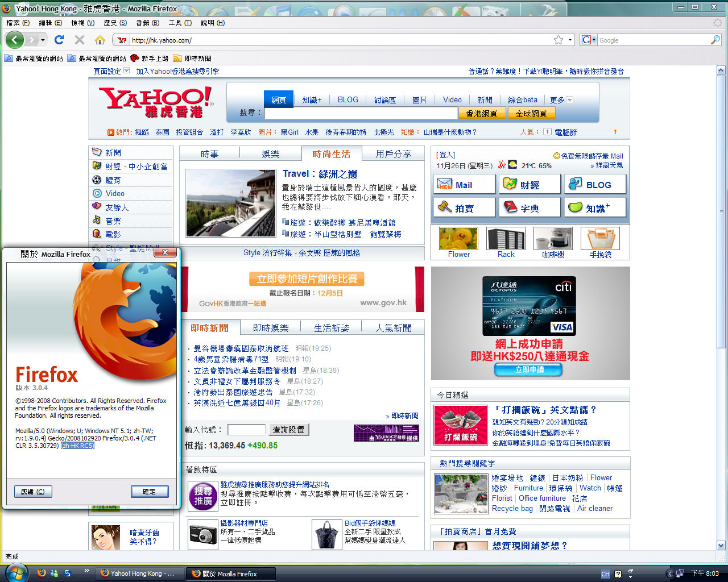The width and height of the screenshot is (728, 582).
Task: Click the Firefox Back navigation button
Action: click(x=15, y=40)
